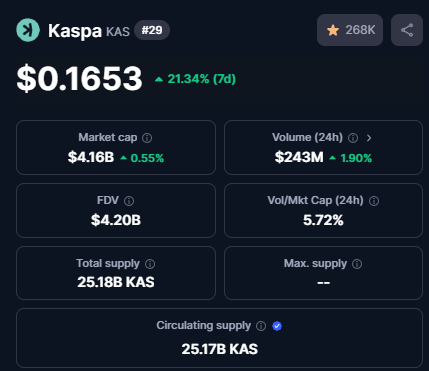Click the $243M volume value
The image size is (429, 371).
click(299, 157)
